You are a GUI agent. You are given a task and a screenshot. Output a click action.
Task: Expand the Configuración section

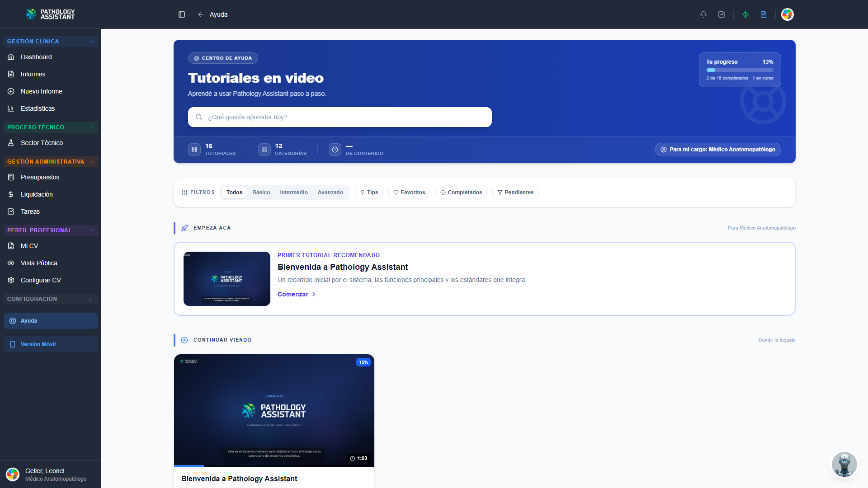pyautogui.click(x=51, y=299)
